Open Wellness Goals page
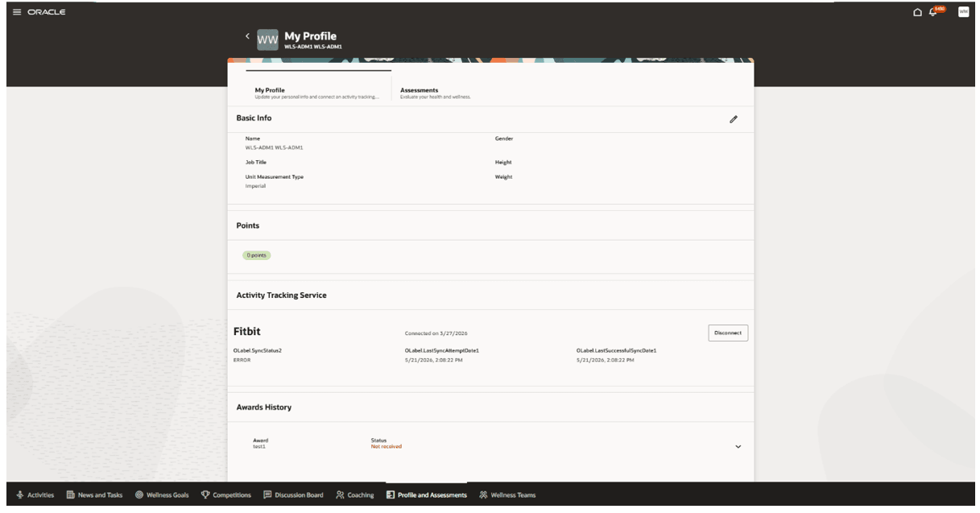 pos(162,495)
